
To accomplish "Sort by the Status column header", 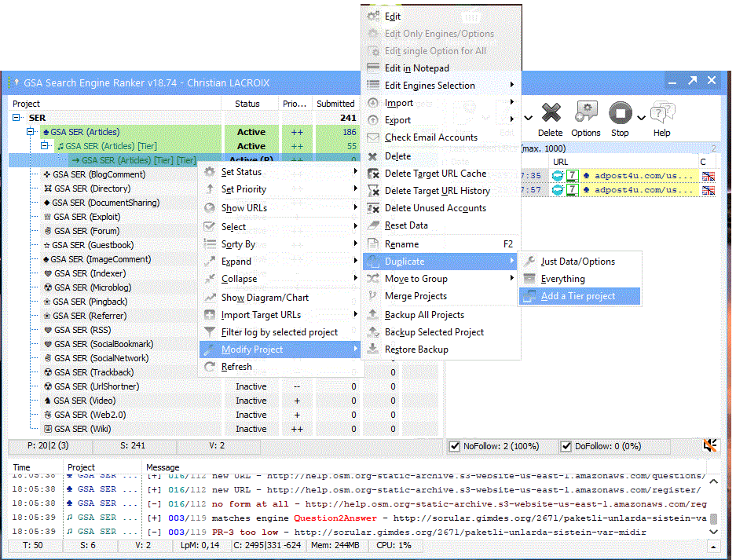I will [247, 104].
